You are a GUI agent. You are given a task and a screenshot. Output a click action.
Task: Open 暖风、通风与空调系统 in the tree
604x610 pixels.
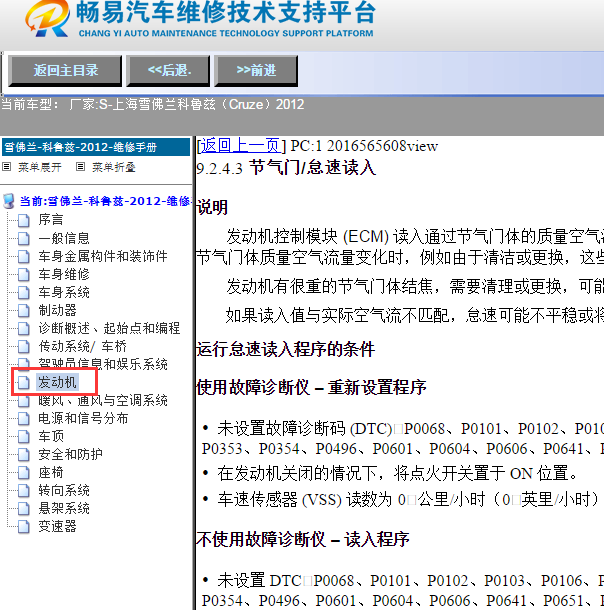(x=103, y=400)
